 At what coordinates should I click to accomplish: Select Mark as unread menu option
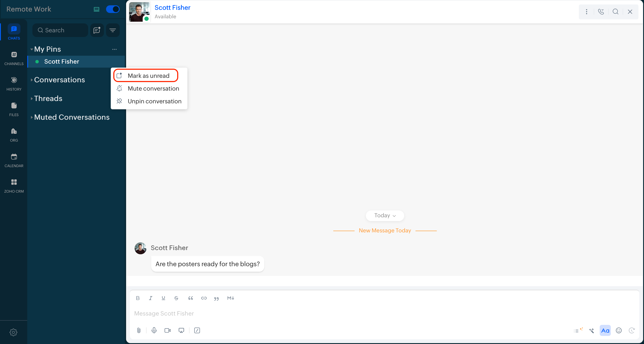pos(148,76)
